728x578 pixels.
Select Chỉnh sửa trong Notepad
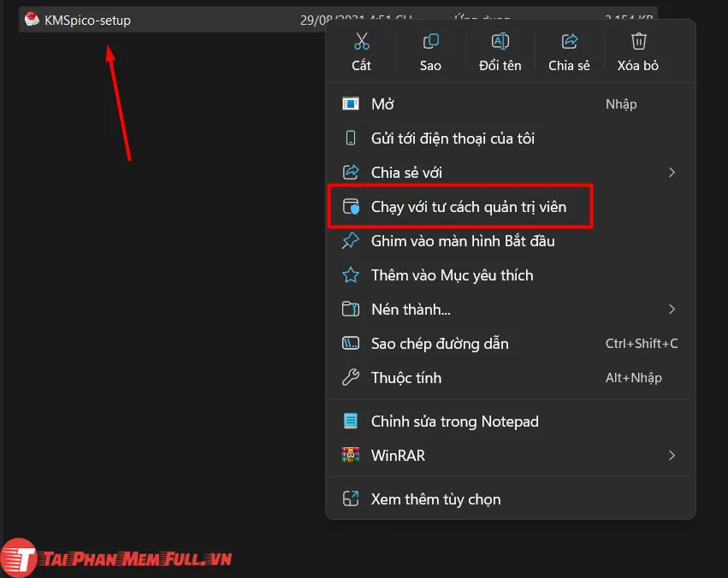(x=454, y=422)
